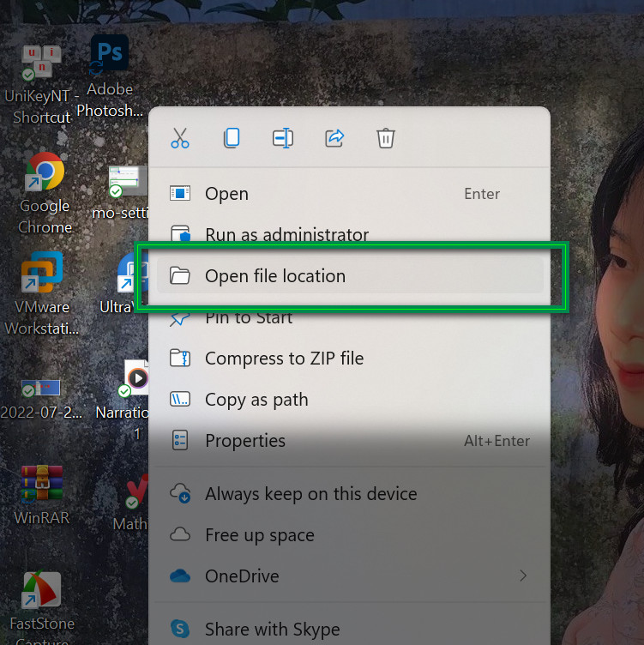Select VMware Workstation desktop shortcut
The height and width of the screenshot is (645, 644).
point(41,292)
